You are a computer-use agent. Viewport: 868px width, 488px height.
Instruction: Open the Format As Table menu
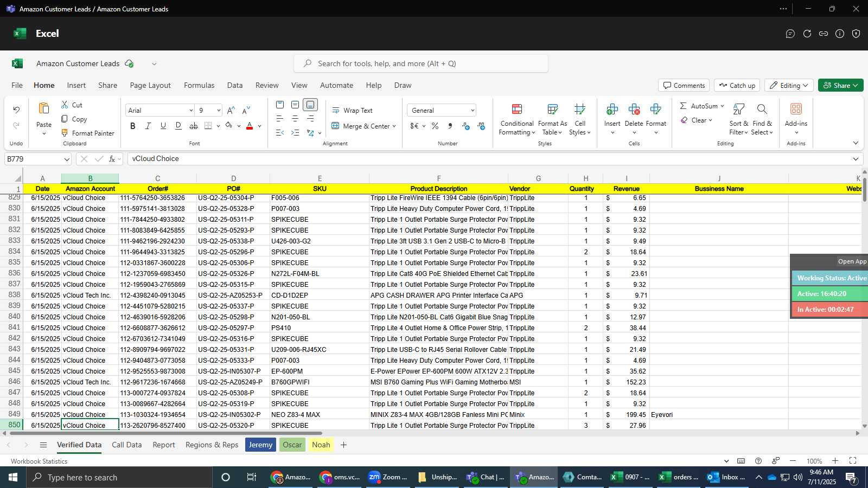(552, 119)
